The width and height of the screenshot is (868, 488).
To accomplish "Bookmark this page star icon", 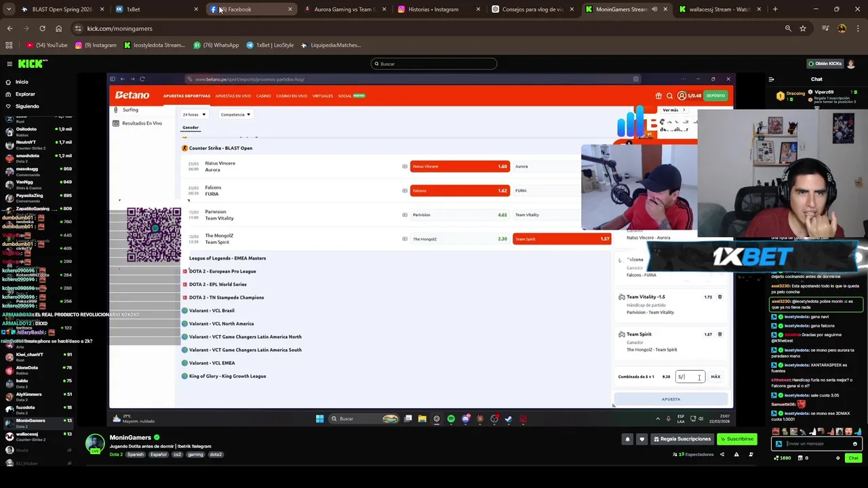I will [803, 28].
